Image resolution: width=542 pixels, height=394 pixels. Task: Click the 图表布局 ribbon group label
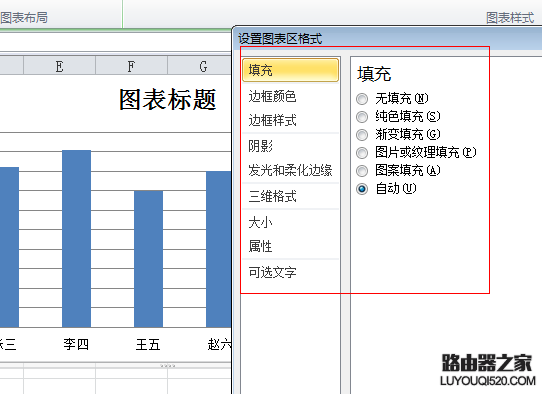pos(24,17)
